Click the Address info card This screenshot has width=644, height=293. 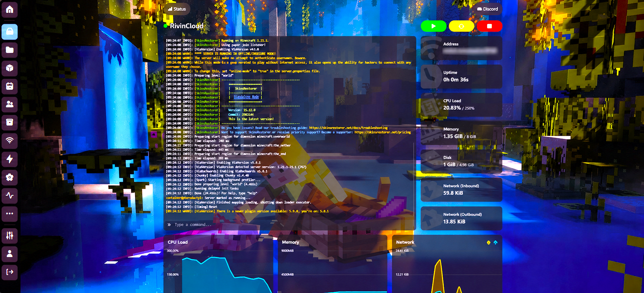click(461, 48)
